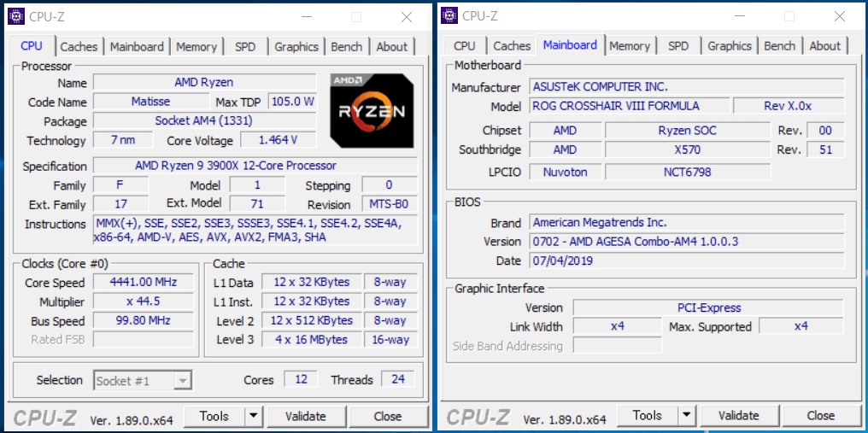
Task: Click the Link Width value x4
Action: (x=617, y=326)
